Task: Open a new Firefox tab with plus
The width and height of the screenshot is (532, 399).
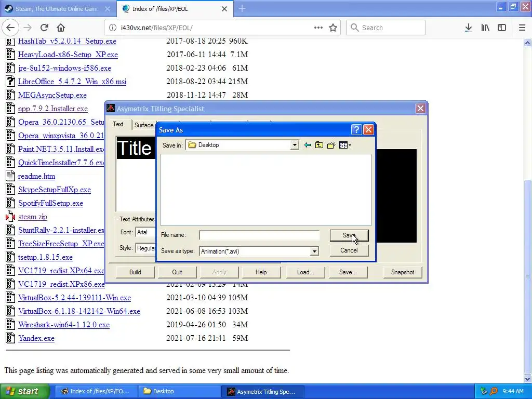Action: (x=242, y=8)
